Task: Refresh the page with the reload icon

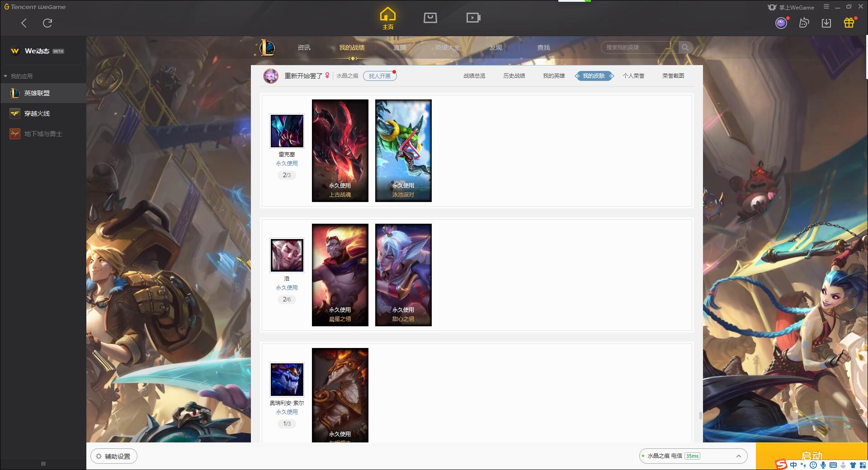Action: coord(47,23)
